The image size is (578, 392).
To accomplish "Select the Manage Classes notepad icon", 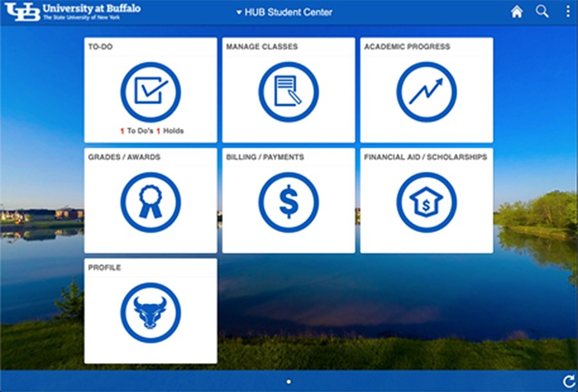I will 289,91.
